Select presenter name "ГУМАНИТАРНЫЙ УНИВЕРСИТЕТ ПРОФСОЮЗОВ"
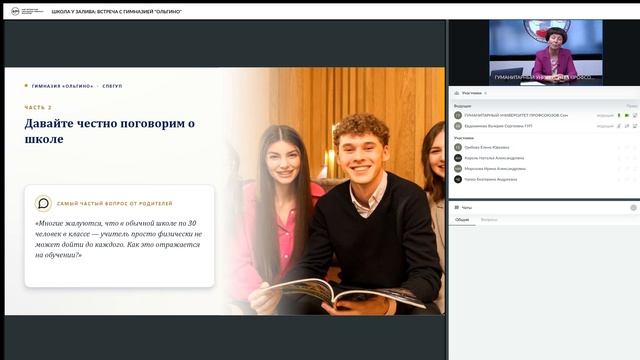The image size is (640, 360). (516, 116)
